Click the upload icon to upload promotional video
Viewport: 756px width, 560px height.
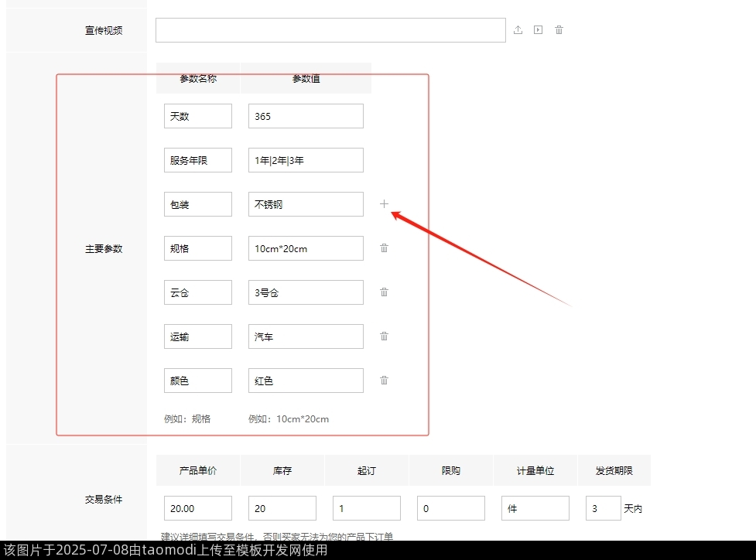tap(518, 29)
